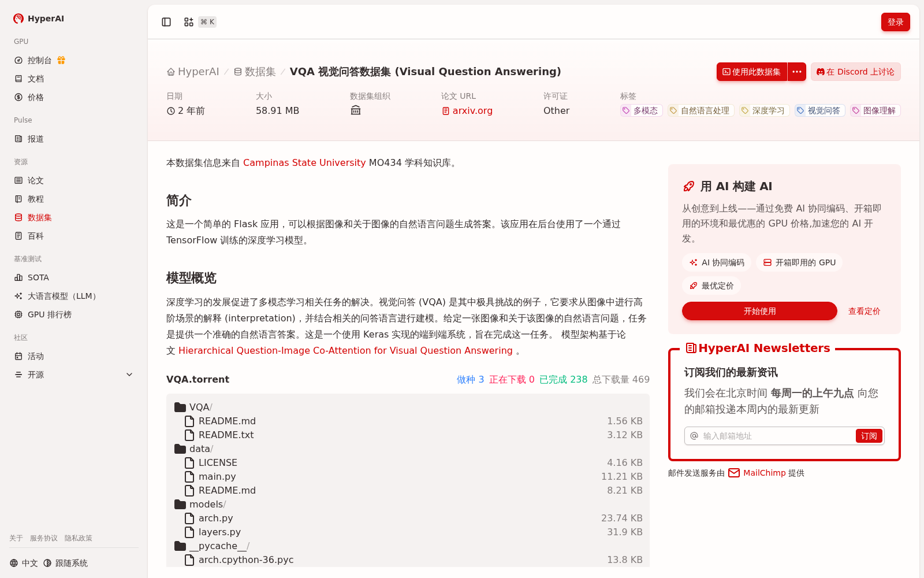Click the rocket icon in 用 AI 构建 AI

(688, 186)
